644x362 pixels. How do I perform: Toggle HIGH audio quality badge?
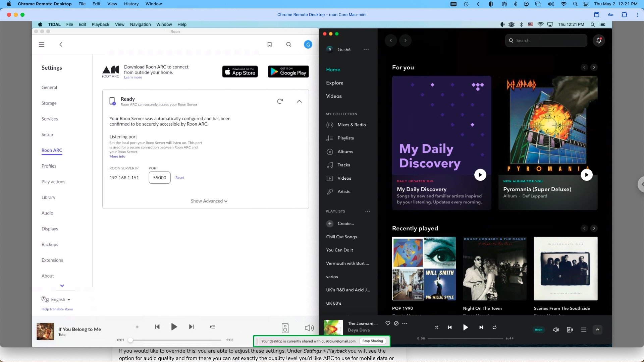(x=539, y=330)
